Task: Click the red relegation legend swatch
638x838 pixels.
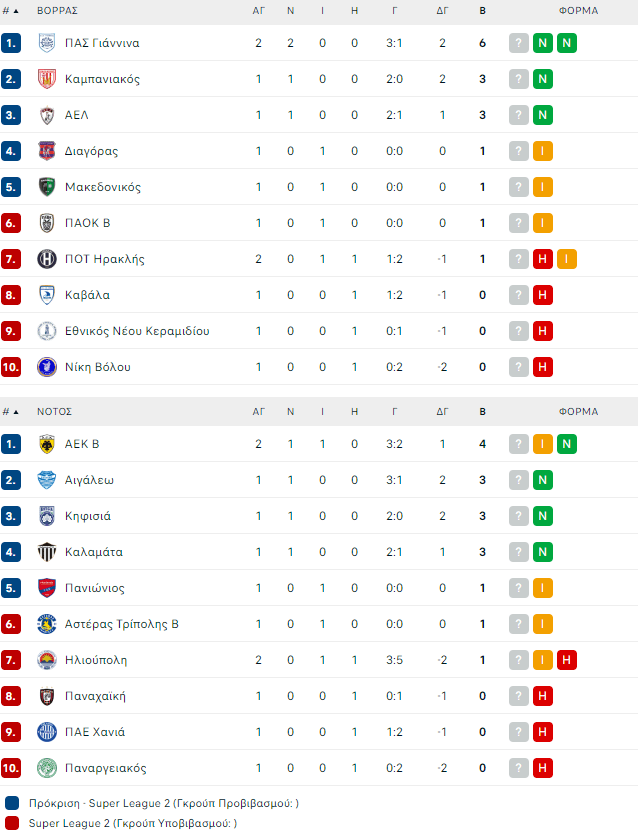Action: click(11, 823)
